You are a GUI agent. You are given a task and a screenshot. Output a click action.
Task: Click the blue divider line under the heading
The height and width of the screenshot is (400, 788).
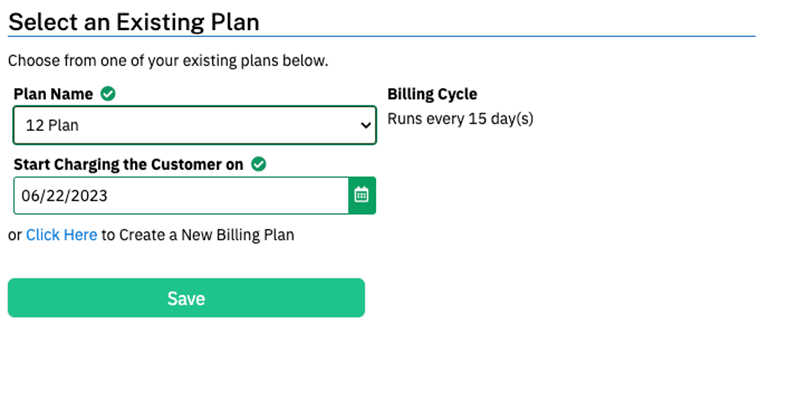tap(380, 37)
